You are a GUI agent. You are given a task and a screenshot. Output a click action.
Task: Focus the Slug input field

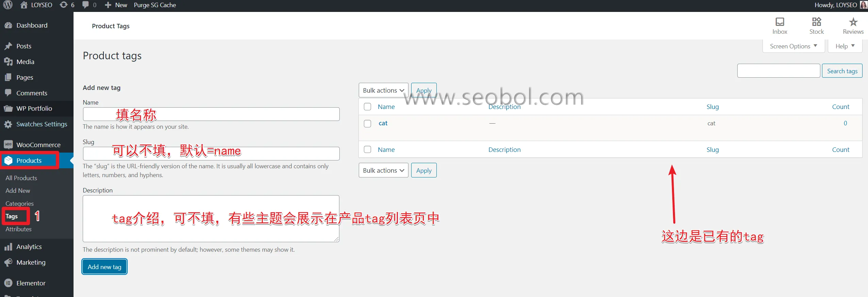pyautogui.click(x=211, y=154)
